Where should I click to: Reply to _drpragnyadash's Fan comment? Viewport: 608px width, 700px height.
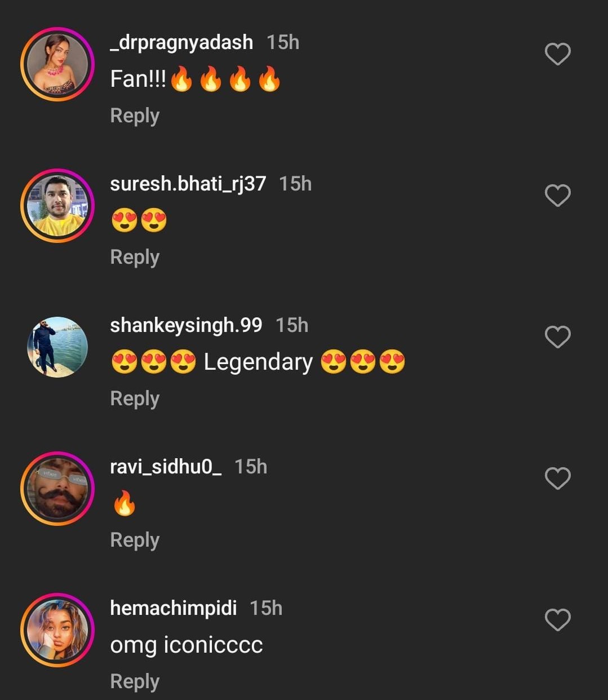click(135, 116)
